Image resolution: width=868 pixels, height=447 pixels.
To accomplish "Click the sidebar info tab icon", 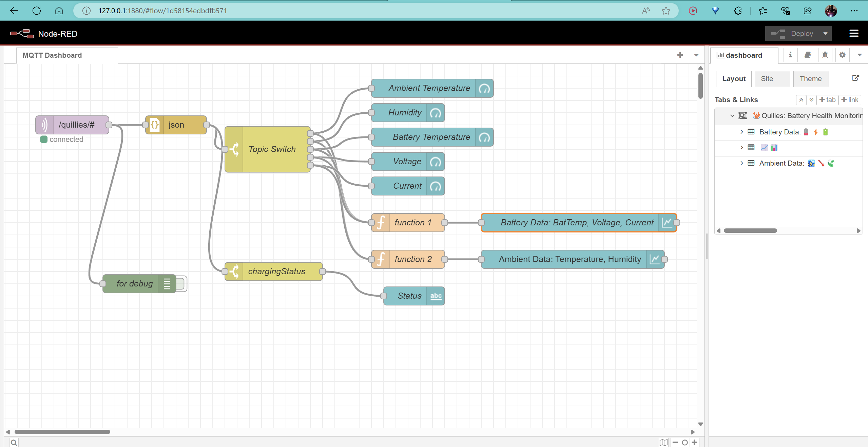I will [x=790, y=55].
